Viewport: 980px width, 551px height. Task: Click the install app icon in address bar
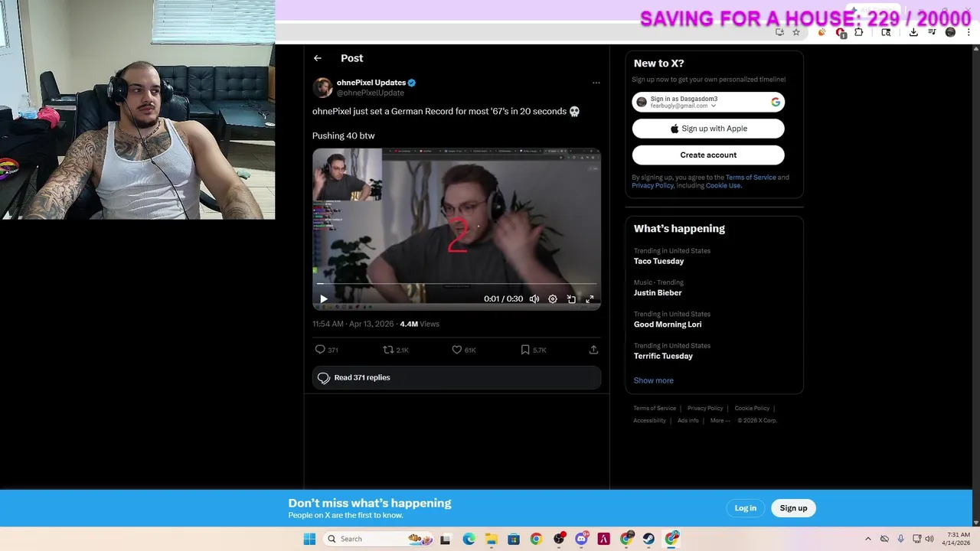pos(779,32)
